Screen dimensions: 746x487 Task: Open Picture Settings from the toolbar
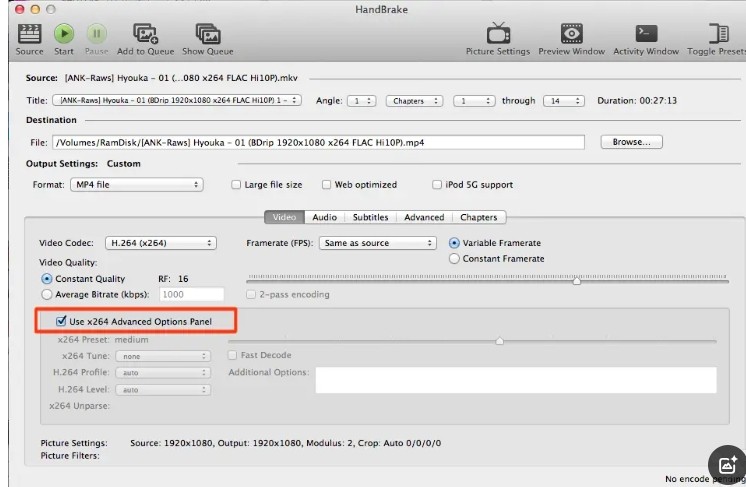coord(497,35)
